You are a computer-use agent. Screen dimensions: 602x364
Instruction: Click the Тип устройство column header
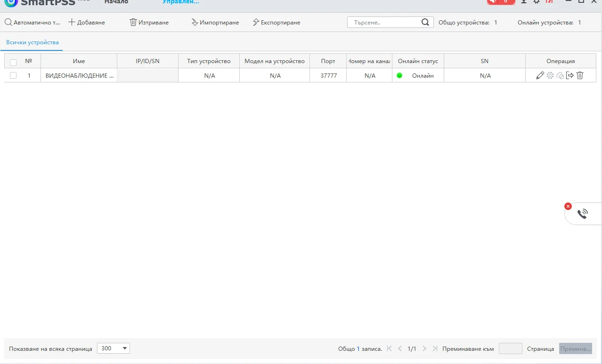[209, 61]
